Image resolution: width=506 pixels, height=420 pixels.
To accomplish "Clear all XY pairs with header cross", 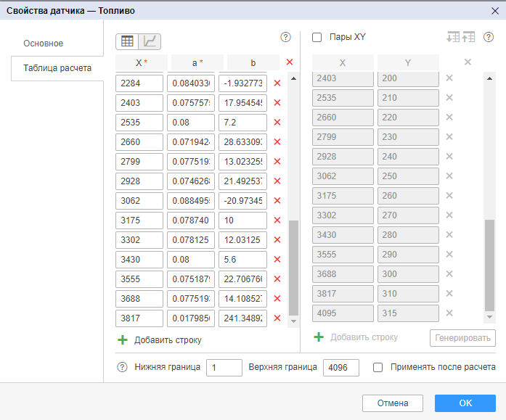I will (468, 62).
